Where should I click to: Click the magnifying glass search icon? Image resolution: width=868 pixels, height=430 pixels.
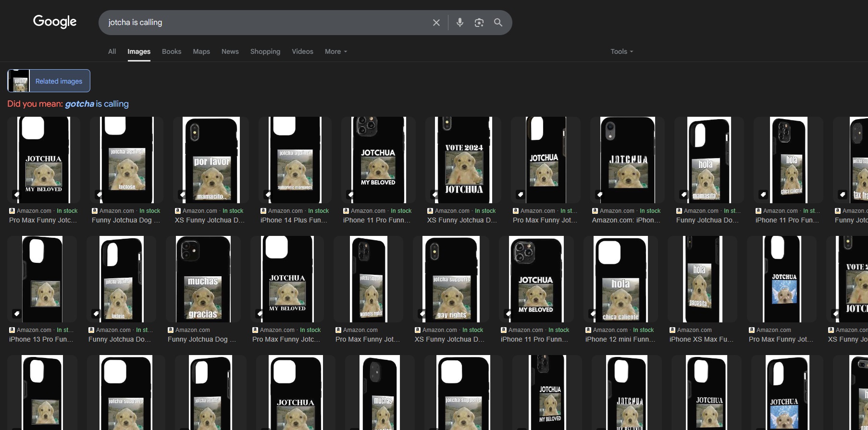498,23
